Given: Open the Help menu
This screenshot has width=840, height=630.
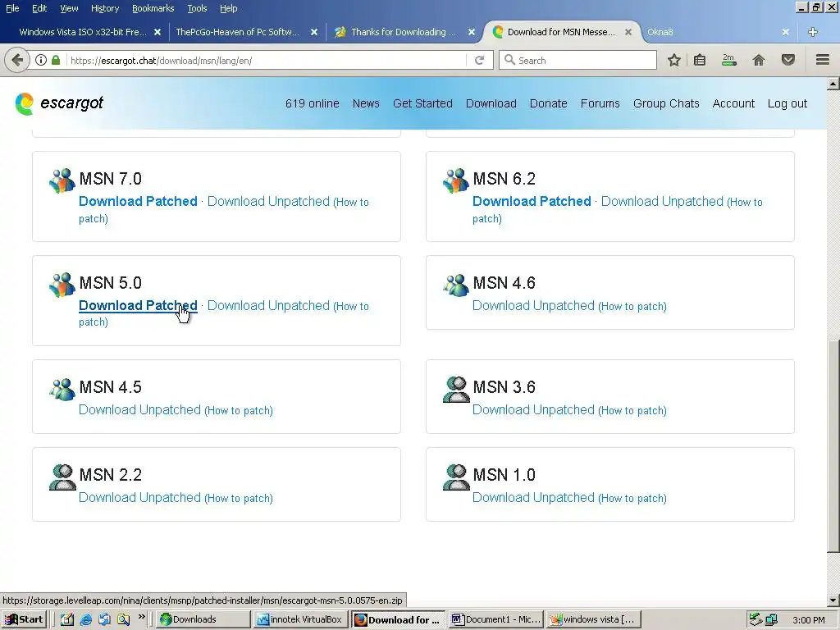Looking at the screenshot, I should click(229, 8).
